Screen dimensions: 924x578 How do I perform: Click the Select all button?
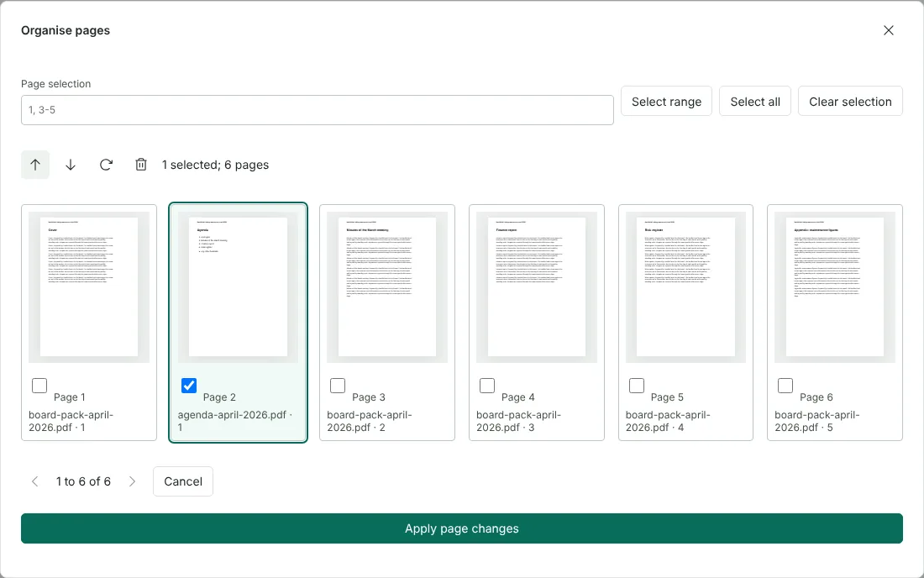point(755,102)
